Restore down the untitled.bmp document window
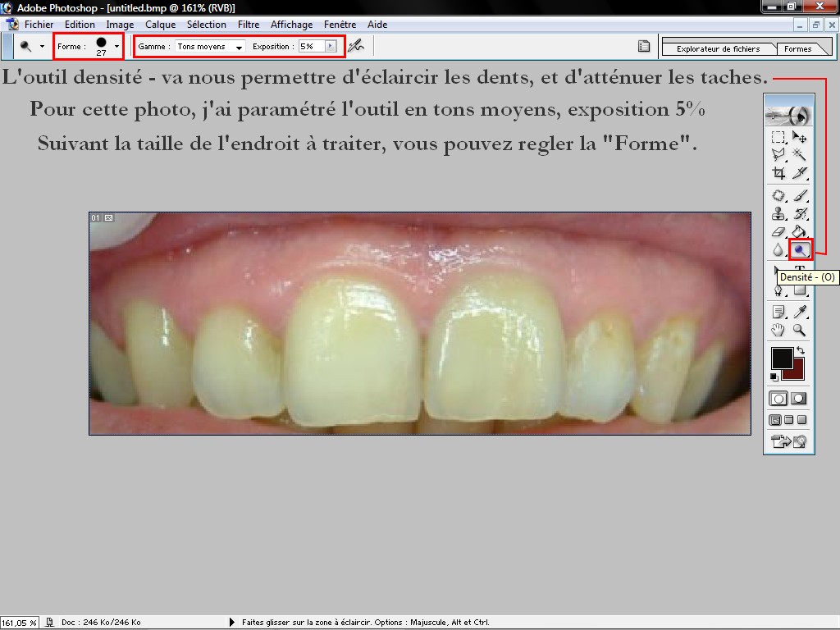The height and width of the screenshot is (630, 840). [816, 25]
